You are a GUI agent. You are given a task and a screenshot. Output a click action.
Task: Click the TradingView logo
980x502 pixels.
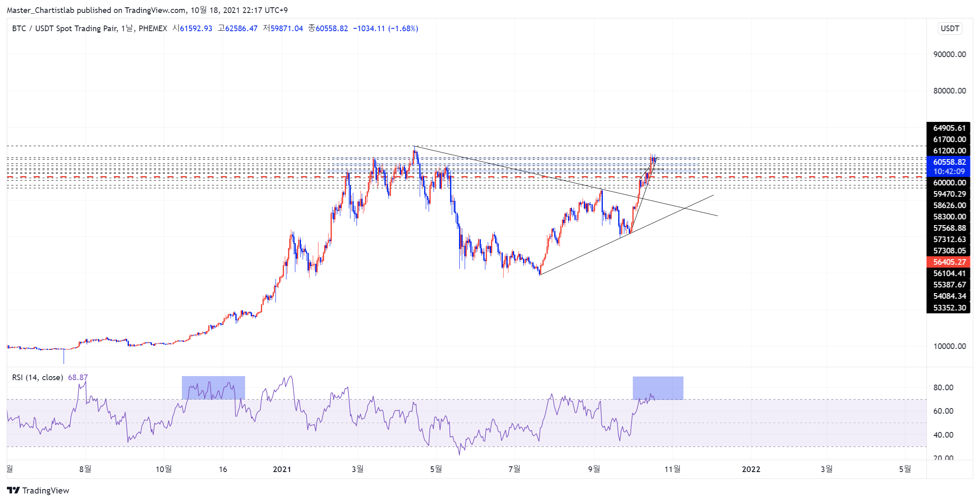[x=38, y=490]
